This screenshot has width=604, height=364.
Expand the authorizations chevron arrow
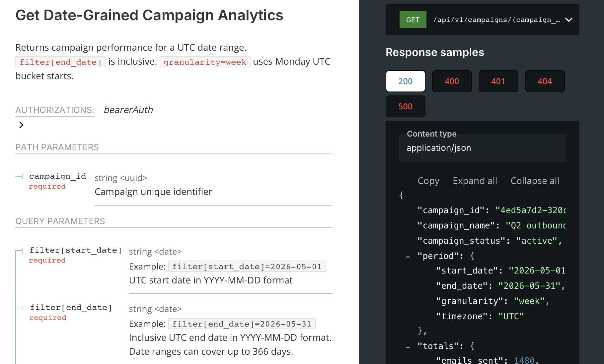coord(21,125)
